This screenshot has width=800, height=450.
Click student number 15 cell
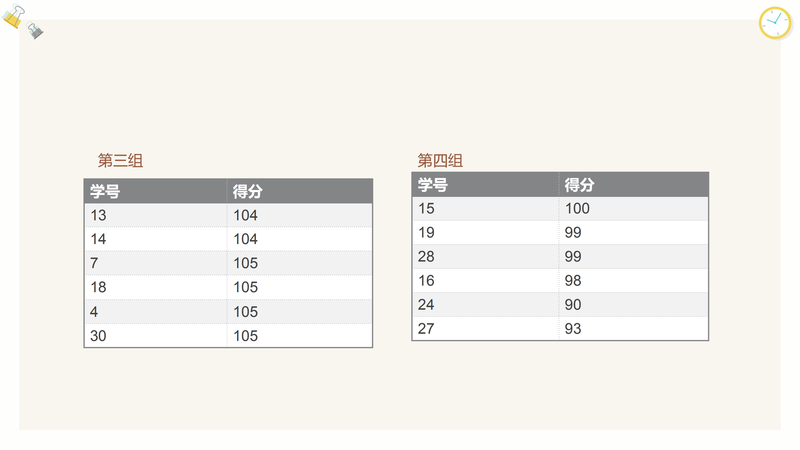485,209
